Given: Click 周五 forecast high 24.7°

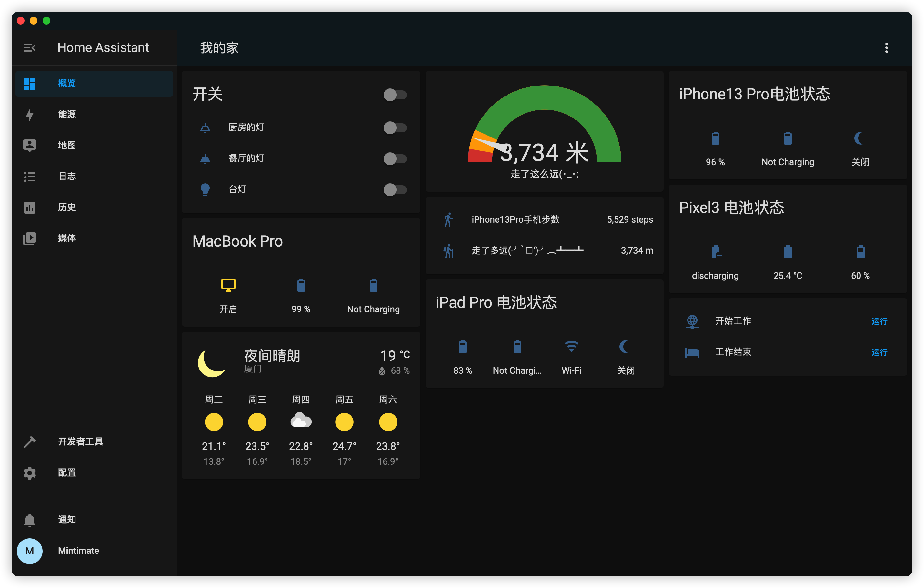Looking at the screenshot, I should 344,446.
